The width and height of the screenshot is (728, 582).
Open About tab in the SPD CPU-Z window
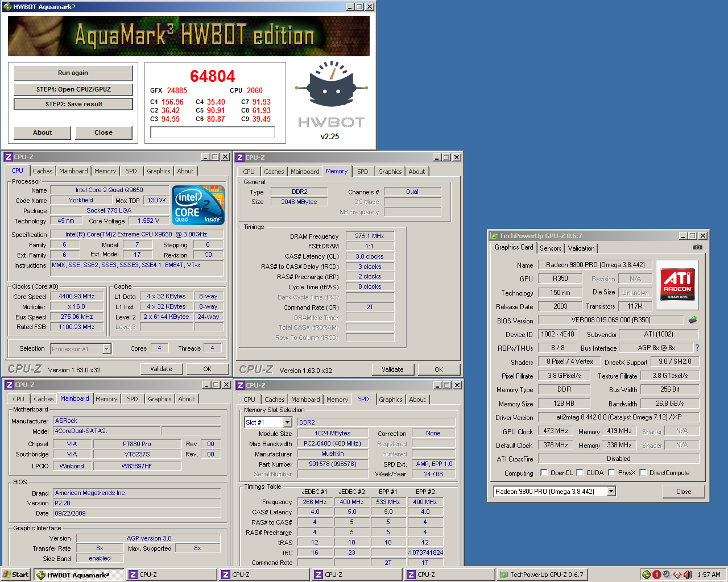(x=417, y=400)
